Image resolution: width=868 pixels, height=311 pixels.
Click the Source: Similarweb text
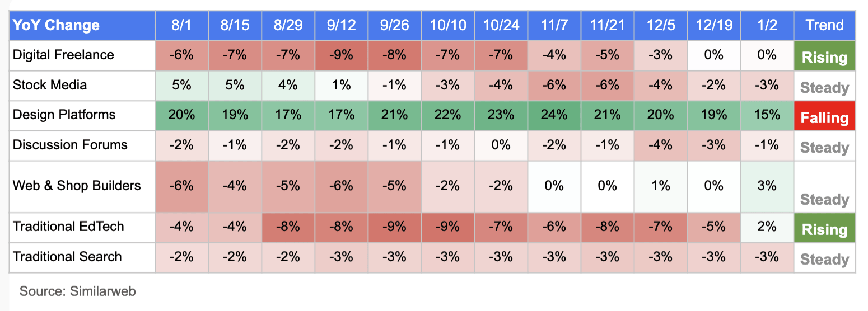(77, 291)
